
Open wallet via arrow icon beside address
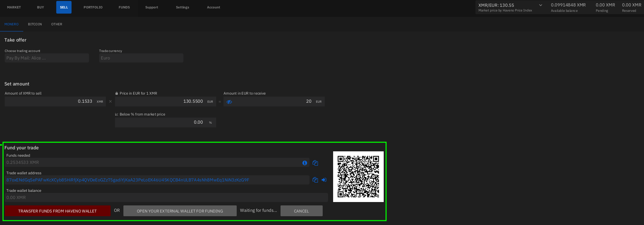tap(324, 180)
